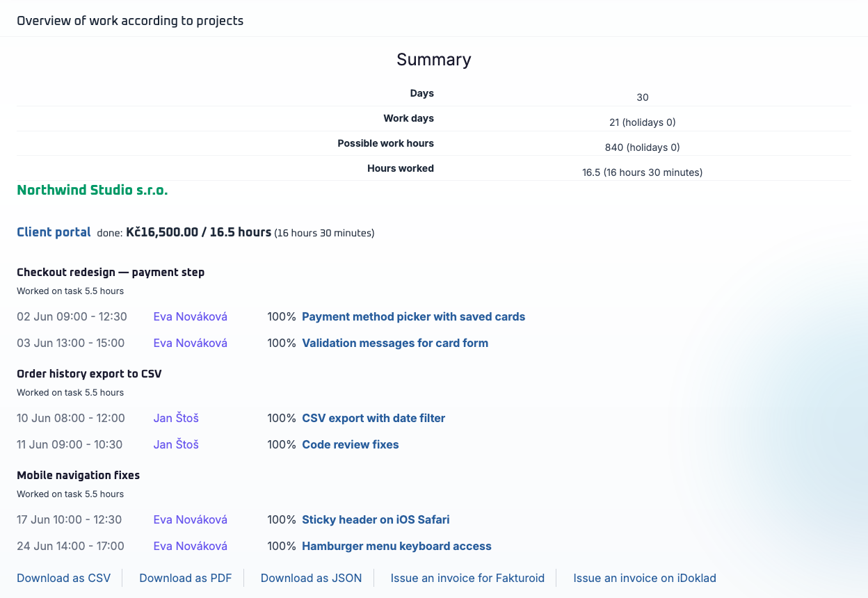The image size is (868, 598).
Task: Open the Code review fixes task
Action: 351,444
